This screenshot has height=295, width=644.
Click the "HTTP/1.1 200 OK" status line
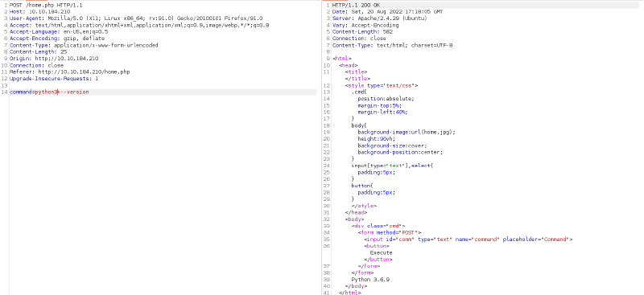[356, 6]
